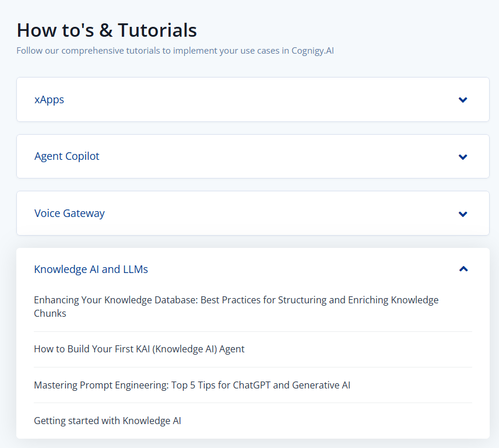499x448 pixels.
Task: Open the Voice Gateway heading link
Action: point(69,213)
